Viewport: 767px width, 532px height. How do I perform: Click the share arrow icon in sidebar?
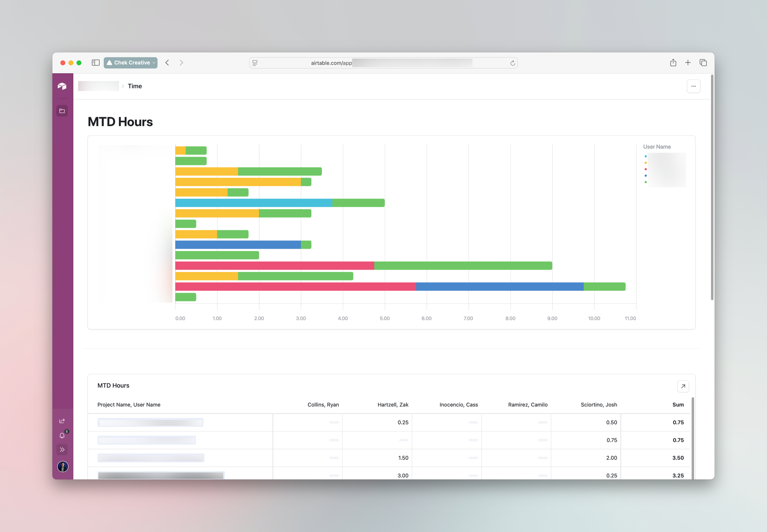click(62, 421)
